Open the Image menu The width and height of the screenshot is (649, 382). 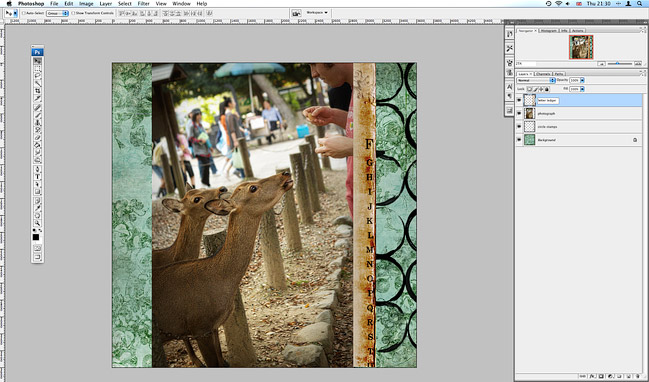[x=86, y=4]
